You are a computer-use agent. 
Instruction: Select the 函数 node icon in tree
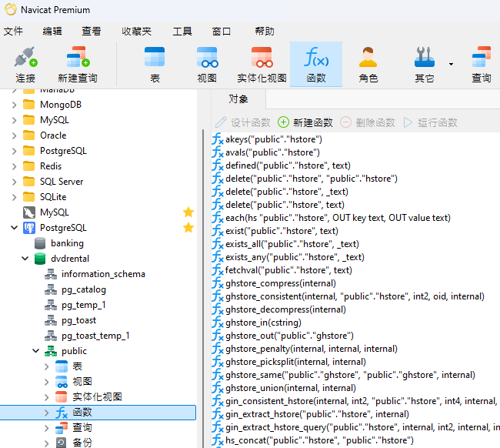(62, 413)
